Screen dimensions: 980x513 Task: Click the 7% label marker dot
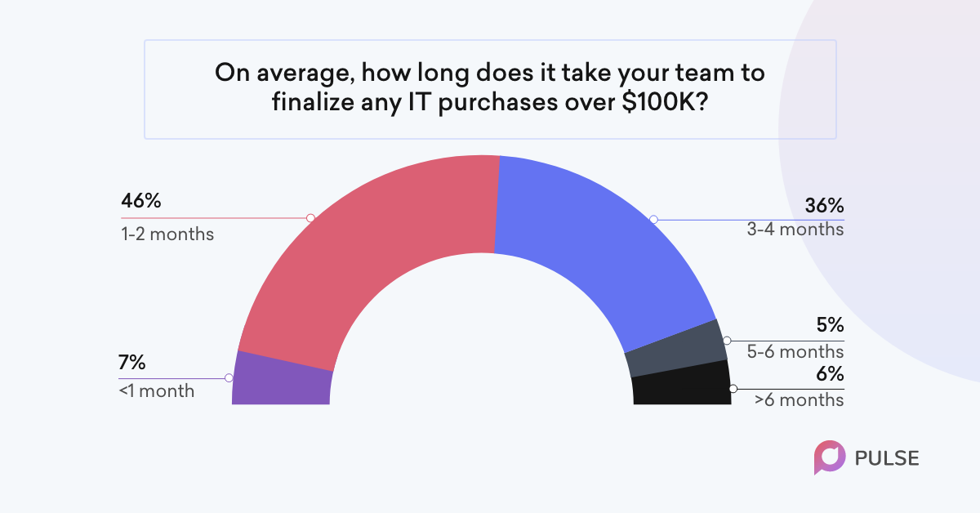coord(229,378)
